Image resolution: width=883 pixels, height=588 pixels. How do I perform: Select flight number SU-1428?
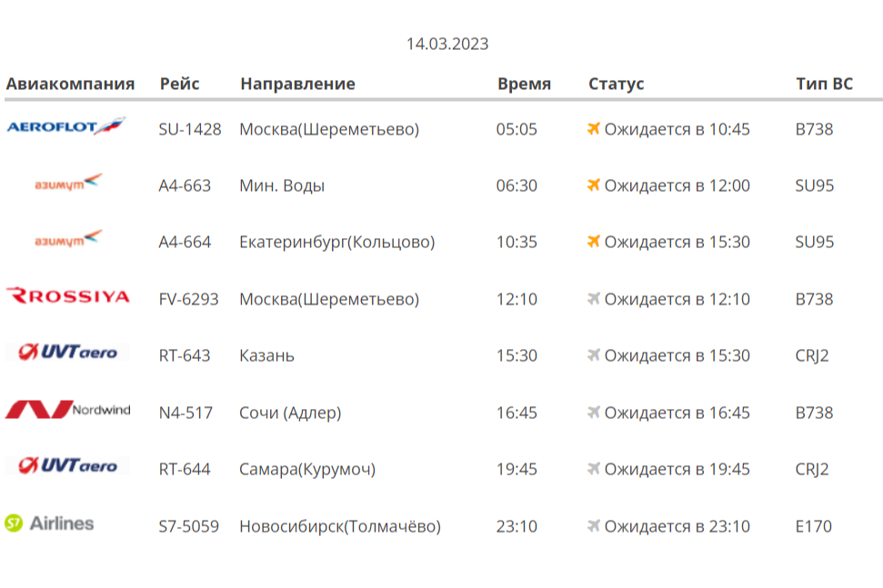tap(190, 129)
